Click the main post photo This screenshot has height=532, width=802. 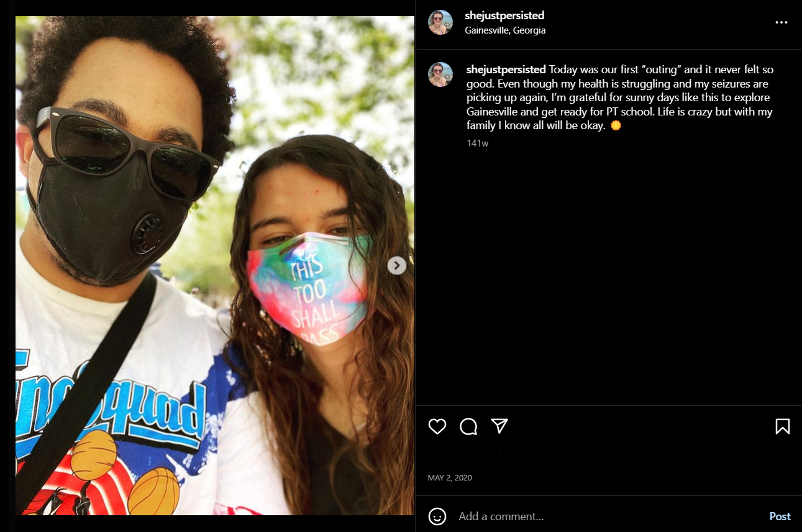pyautogui.click(x=215, y=266)
